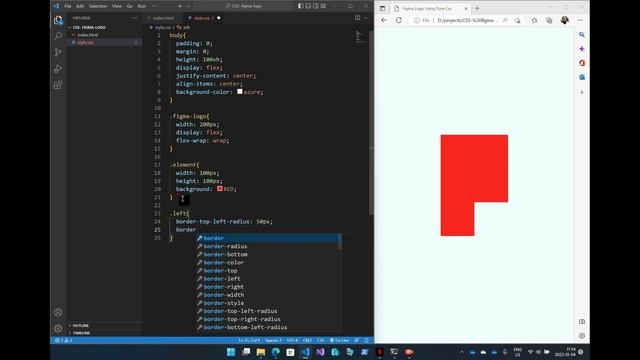The height and width of the screenshot is (360, 640).
Task: Open Visual Studio purple taskbar icon
Action: pos(320,352)
